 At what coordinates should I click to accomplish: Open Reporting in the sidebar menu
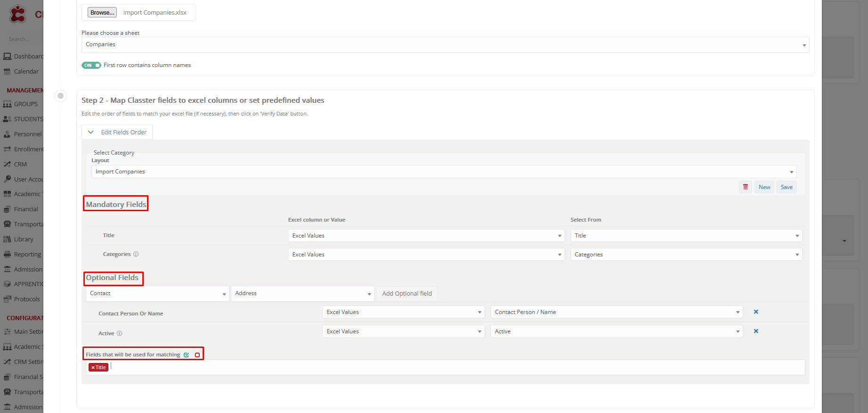tap(27, 255)
